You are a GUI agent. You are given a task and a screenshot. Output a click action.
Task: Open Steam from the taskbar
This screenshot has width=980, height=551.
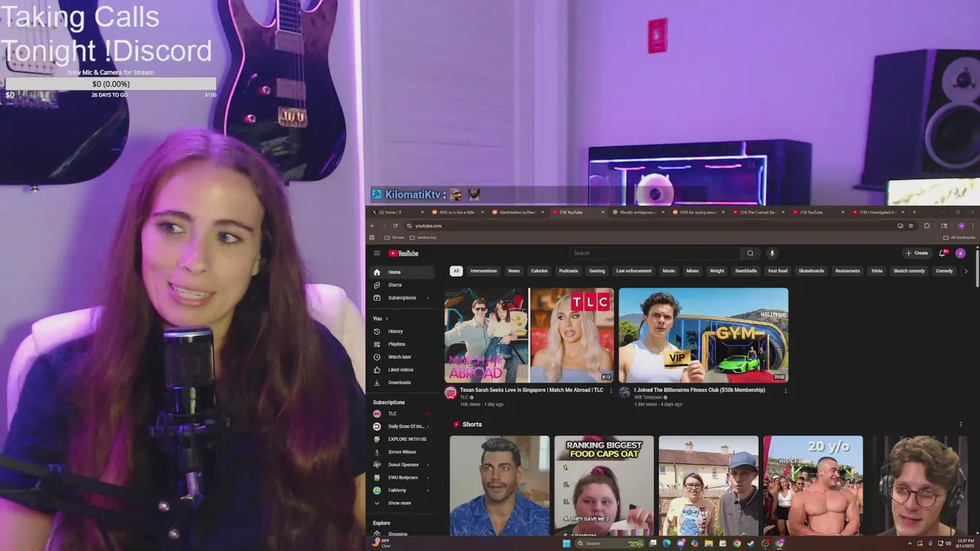point(750,543)
